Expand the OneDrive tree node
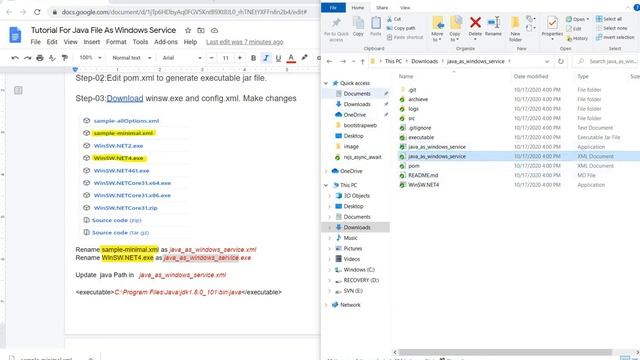640x360 pixels. pyautogui.click(x=326, y=171)
